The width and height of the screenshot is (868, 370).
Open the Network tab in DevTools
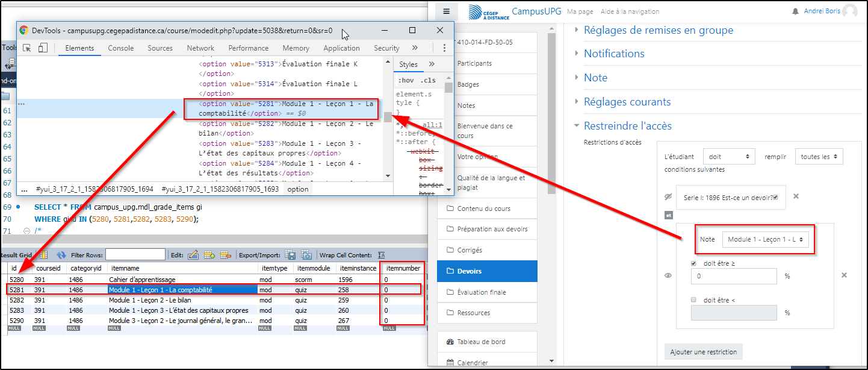click(200, 48)
